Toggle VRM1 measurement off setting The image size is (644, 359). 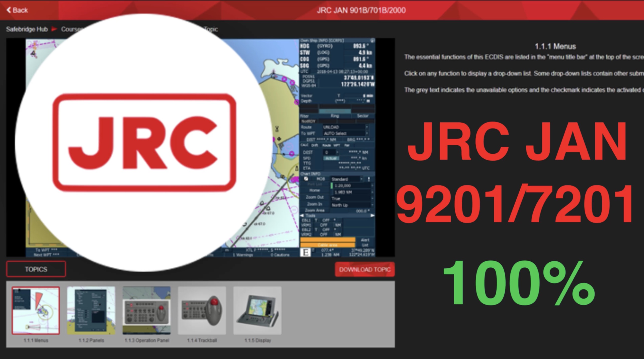click(x=325, y=225)
